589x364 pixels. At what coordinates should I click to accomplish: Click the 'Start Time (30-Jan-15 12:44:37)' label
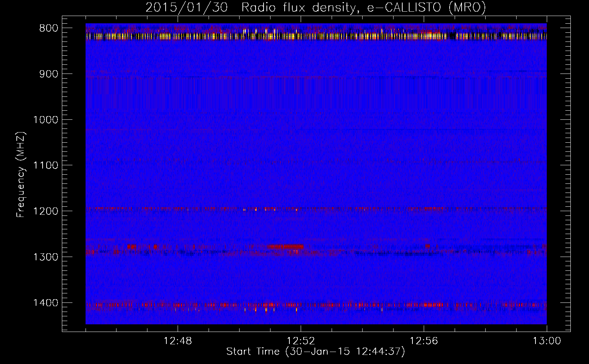point(316,352)
